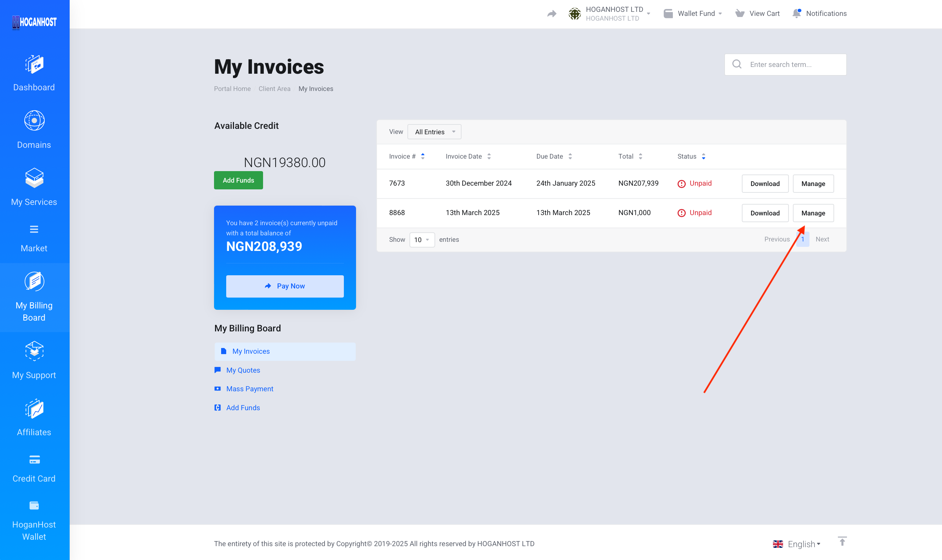Image resolution: width=942 pixels, height=560 pixels.
Task: Open the Credit Card icon
Action: tap(34, 460)
